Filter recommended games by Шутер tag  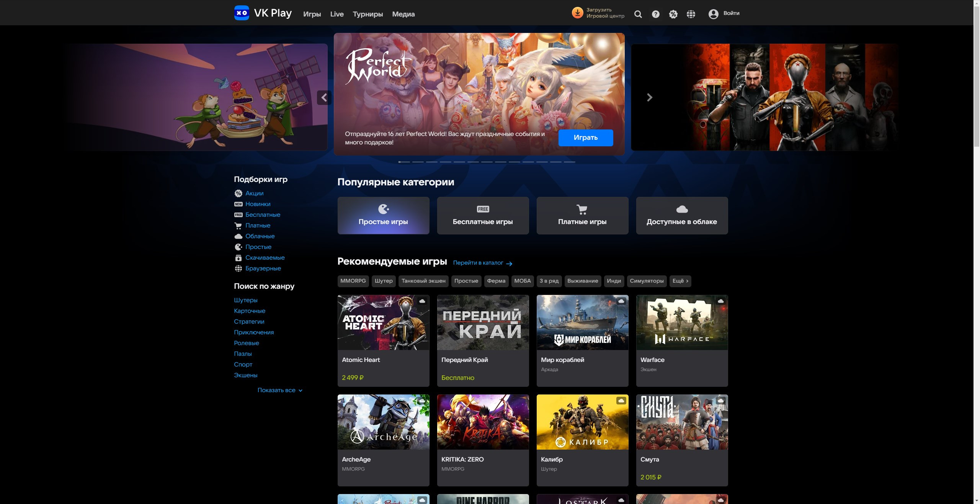(384, 281)
